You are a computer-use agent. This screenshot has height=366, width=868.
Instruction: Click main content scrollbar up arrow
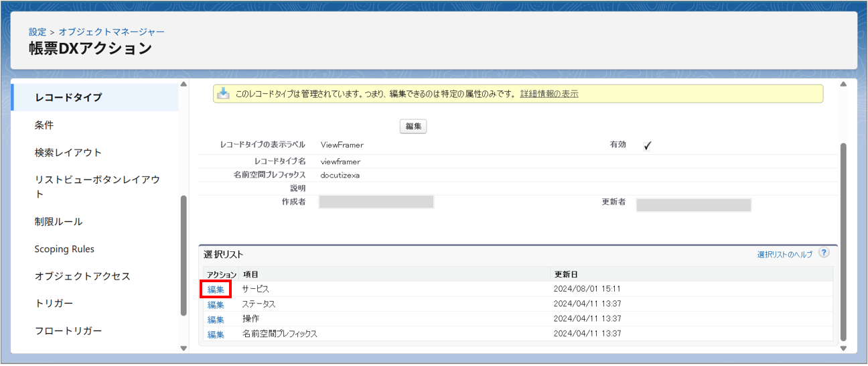point(843,84)
